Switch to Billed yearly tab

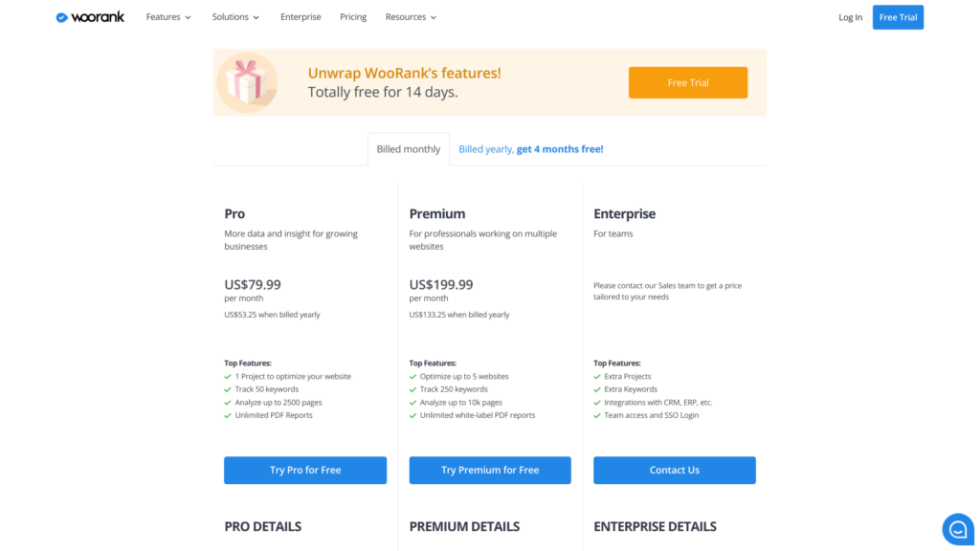[530, 149]
